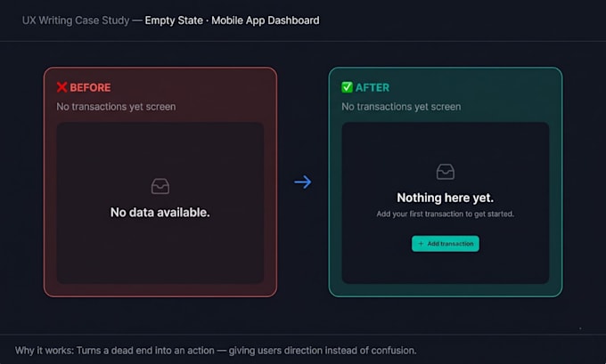Image resolution: width=606 pixels, height=364 pixels.
Task: Click the inbox tray icon above Nothing here yet
Action: [x=446, y=172]
